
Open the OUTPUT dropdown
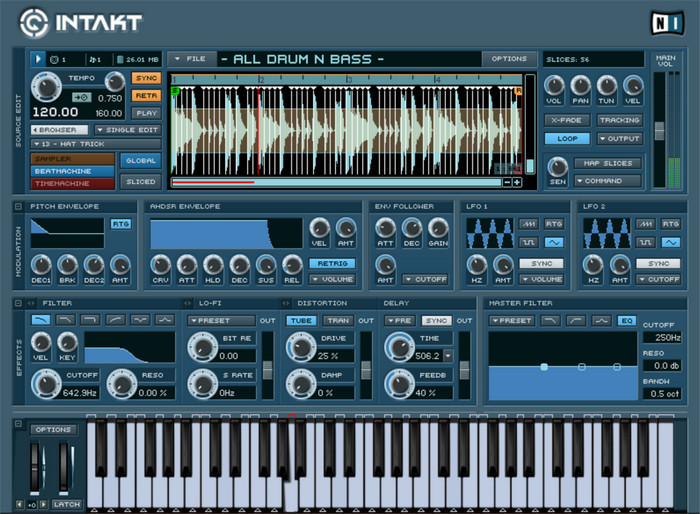[620, 138]
